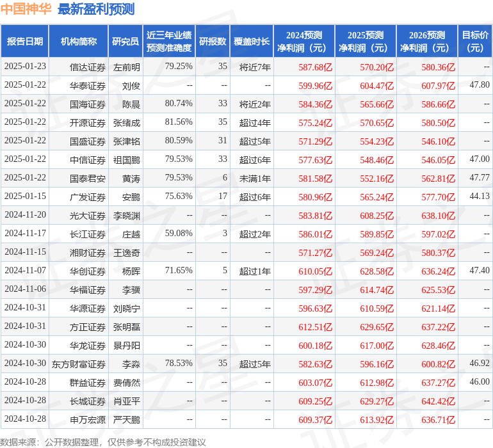Select the 2024预测净利润 column header
Viewport: 493px width, 448px height.
(x=304, y=41)
